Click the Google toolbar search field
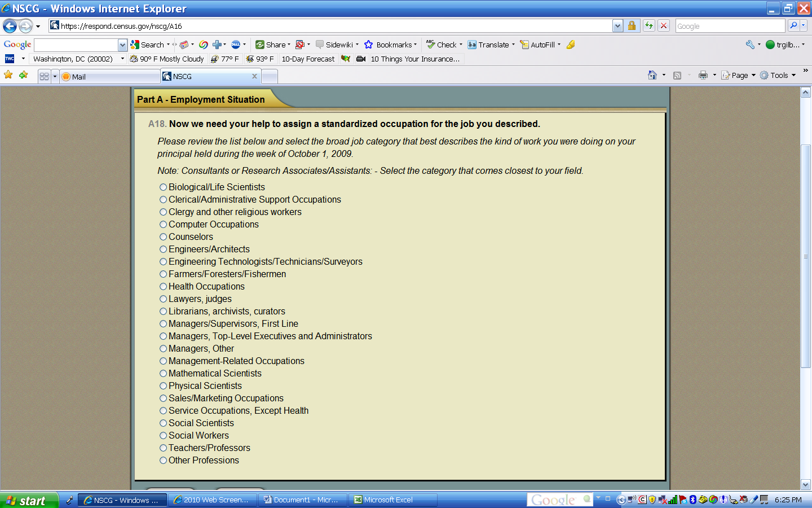Image resolution: width=812 pixels, height=508 pixels. tap(76, 45)
